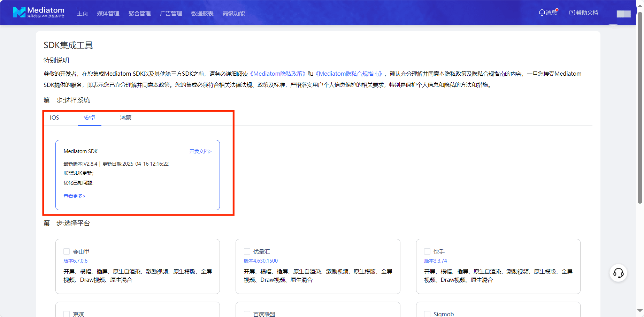The width and height of the screenshot is (644, 317).
Task: Expand 查看更多 for SDK changelog
Action: (x=74, y=196)
